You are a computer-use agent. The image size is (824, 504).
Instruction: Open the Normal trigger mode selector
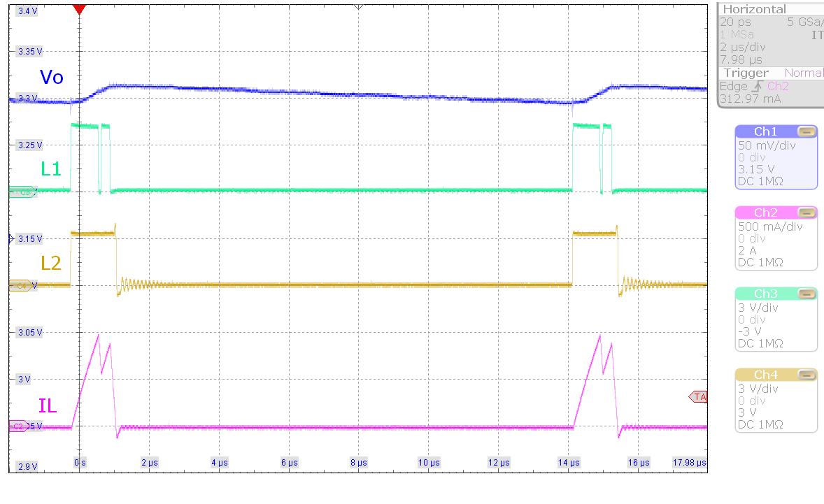[x=803, y=73]
